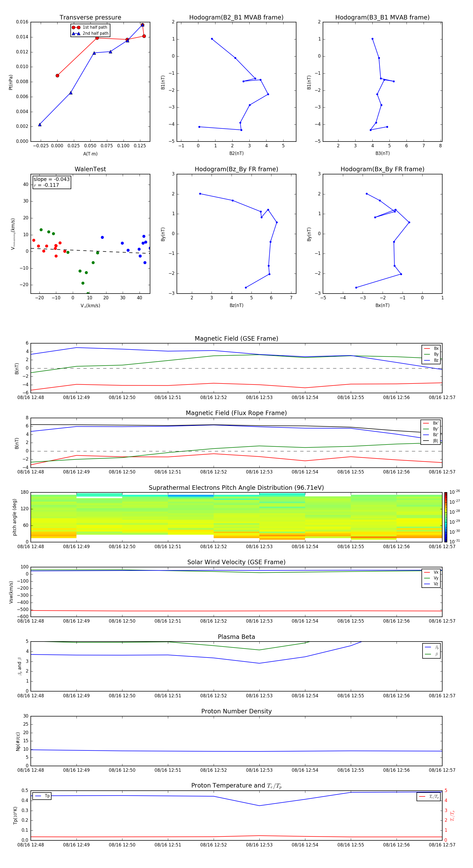Image resolution: width=473 pixels, height=868 pixels.
Task: Click the Bz legend entry in GSE magnetic field plot
Action: pos(431,360)
